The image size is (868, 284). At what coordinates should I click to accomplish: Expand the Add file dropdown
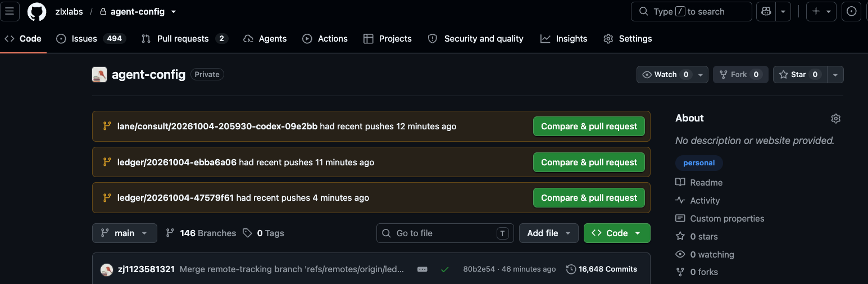pyautogui.click(x=549, y=233)
